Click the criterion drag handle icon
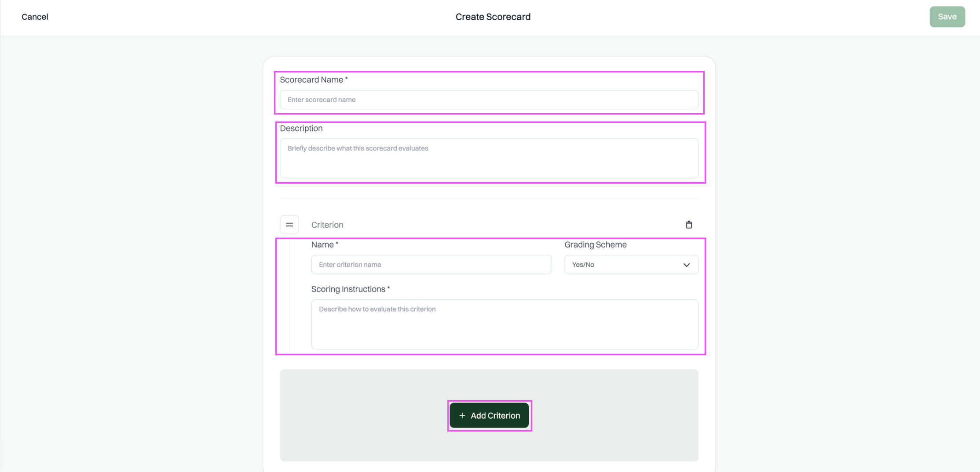The image size is (980, 472). click(x=289, y=225)
